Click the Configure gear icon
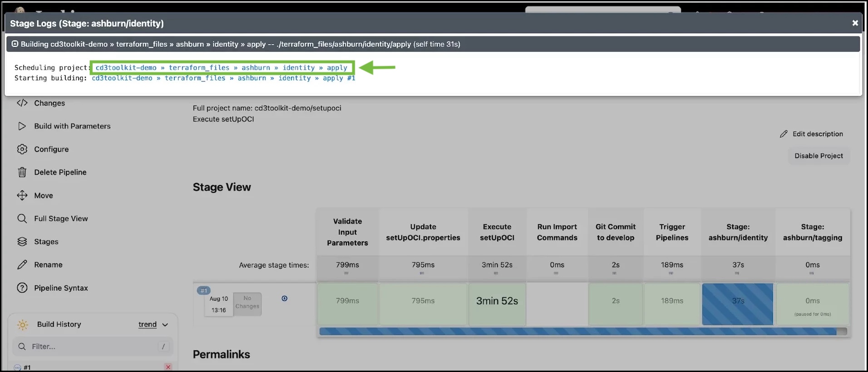This screenshot has width=868, height=372. tap(22, 149)
